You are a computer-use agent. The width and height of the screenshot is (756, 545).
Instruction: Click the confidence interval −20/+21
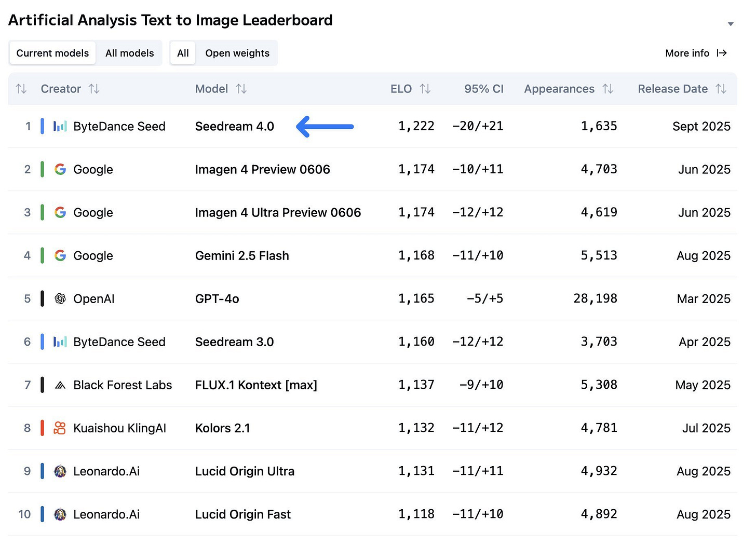[478, 126]
